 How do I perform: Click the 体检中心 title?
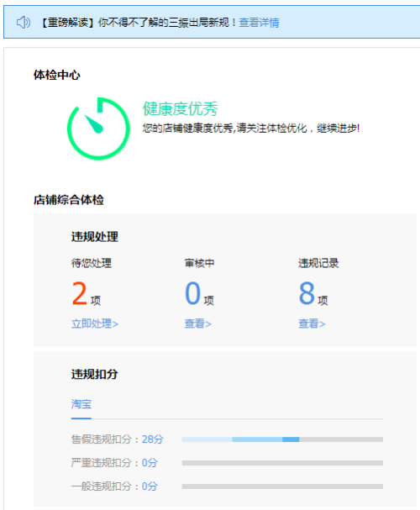click(x=57, y=75)
